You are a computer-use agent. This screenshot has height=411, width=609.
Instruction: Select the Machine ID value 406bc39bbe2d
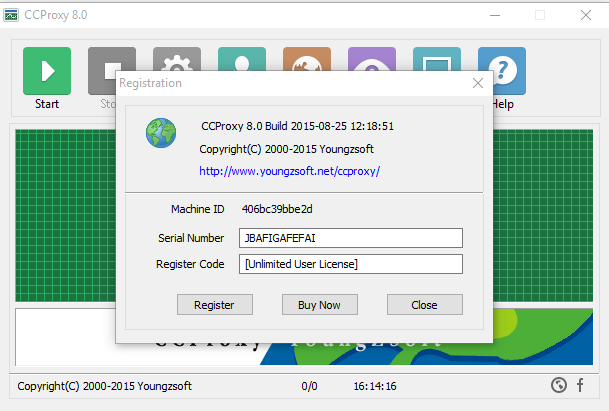click(277, 209)
